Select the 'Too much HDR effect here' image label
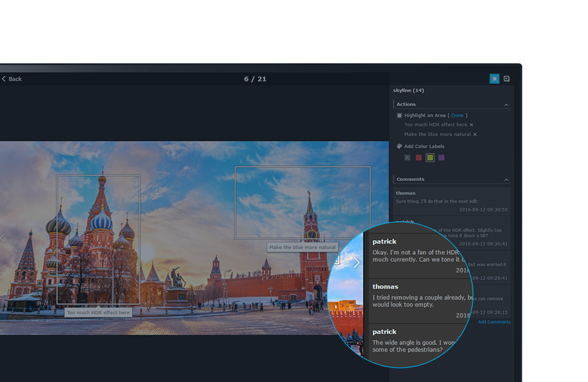The image size is (588, 382). [x=98, y=312]
